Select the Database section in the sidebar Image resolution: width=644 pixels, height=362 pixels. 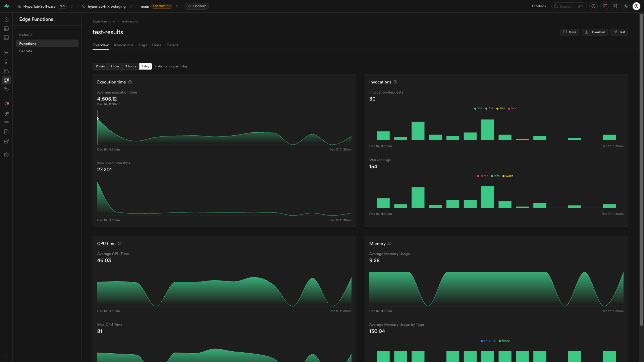click(6, 53)
